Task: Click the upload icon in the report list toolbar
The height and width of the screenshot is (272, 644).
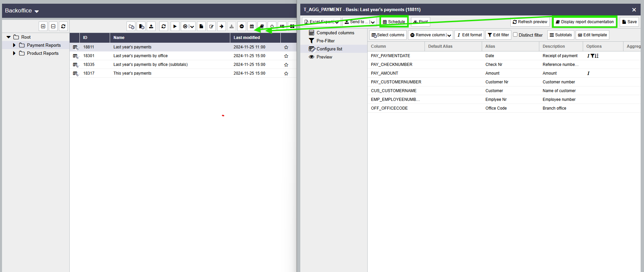Action: [x=151, y=26]
